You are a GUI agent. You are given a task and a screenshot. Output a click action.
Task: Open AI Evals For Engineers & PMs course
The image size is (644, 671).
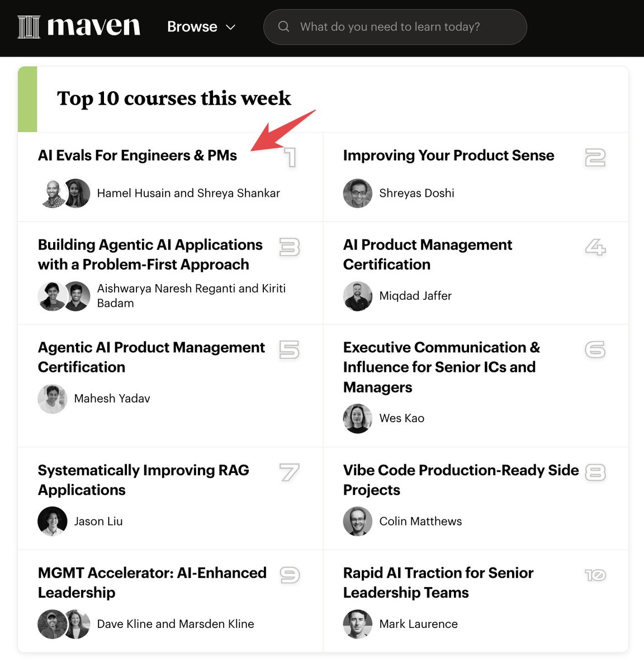click(138, 155)
